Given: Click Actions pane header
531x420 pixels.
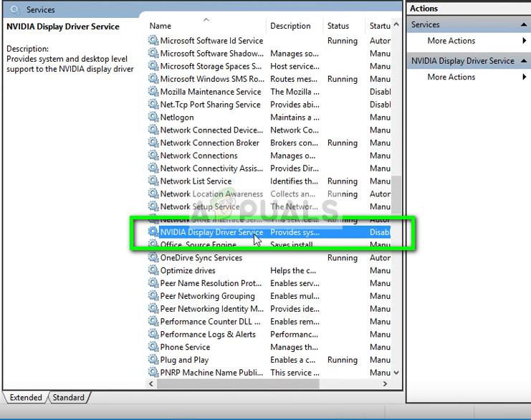Looking at the screenshot, I should pos(469,8).
